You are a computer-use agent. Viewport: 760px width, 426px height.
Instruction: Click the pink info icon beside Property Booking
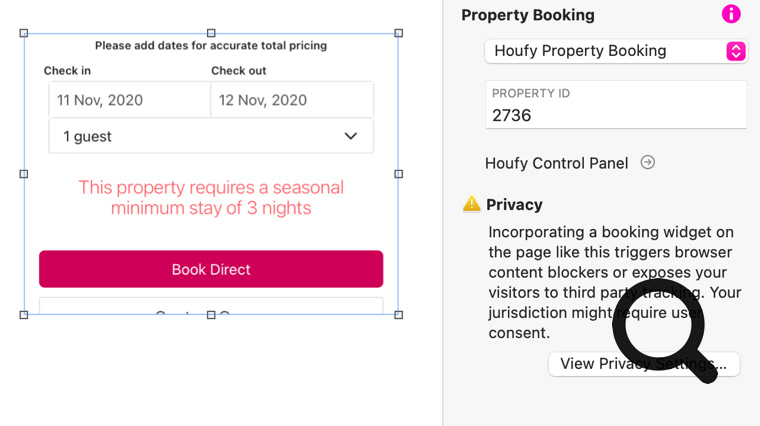731,14
